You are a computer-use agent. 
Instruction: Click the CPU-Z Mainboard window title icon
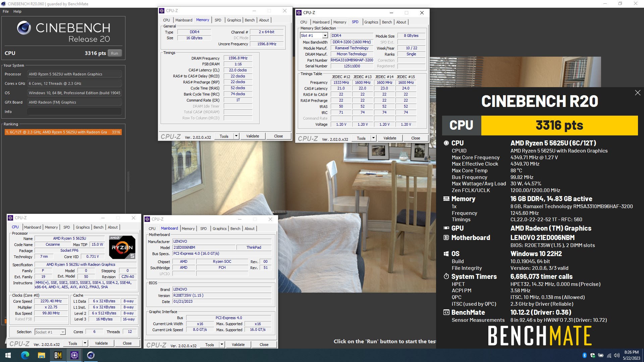pos(147,219)
